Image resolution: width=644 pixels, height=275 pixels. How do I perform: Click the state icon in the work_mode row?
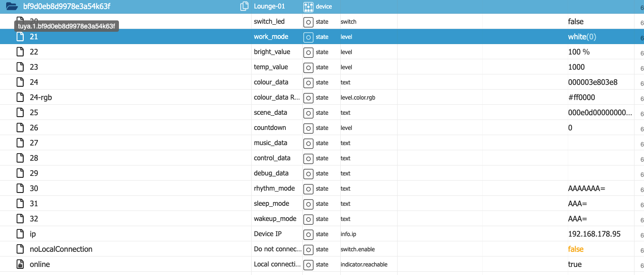[x=308, y=37]
